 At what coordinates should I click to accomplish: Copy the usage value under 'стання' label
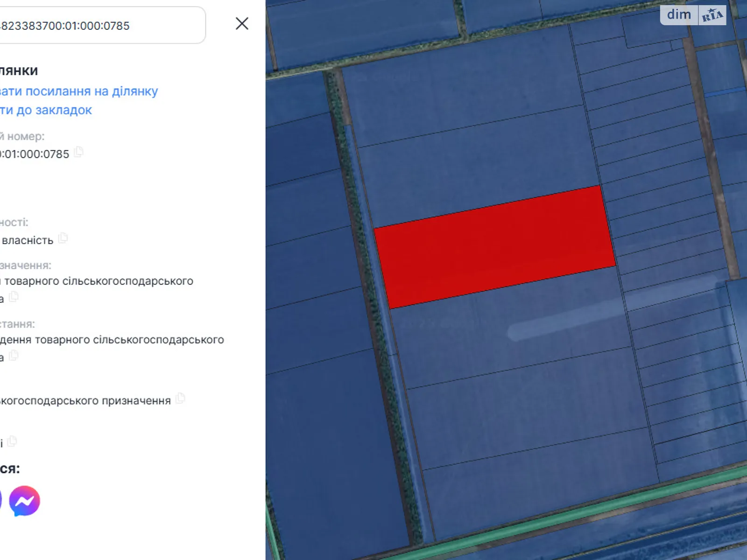(x=14, y=356)
